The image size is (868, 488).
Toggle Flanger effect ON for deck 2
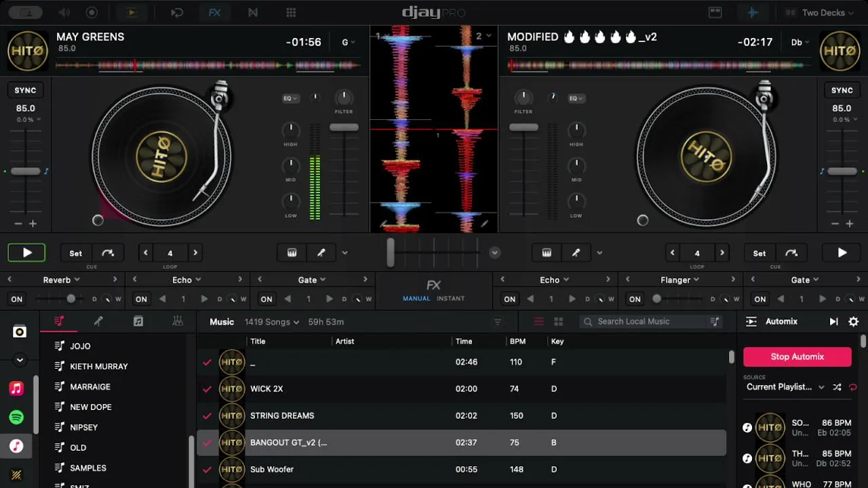[635, 299]
